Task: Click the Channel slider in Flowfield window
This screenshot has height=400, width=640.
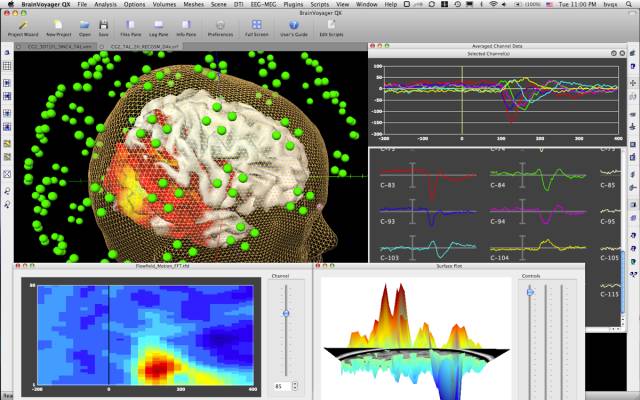Action: [286, 314]
